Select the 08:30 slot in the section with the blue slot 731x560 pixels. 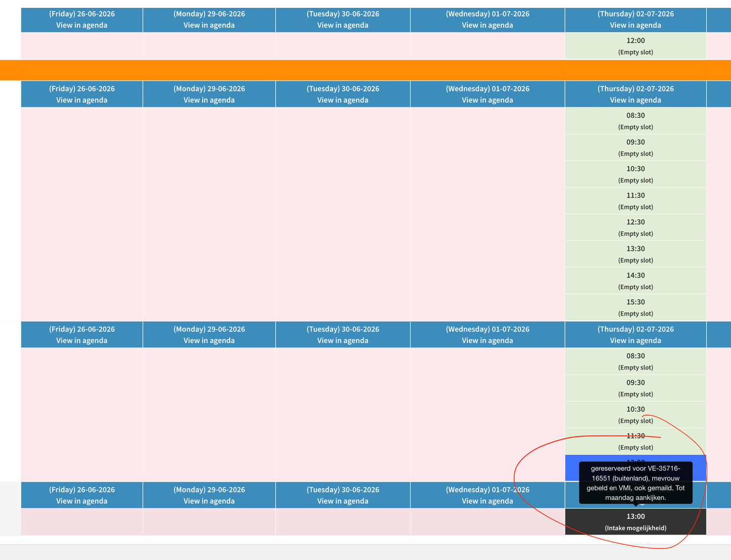click(635, 362)
